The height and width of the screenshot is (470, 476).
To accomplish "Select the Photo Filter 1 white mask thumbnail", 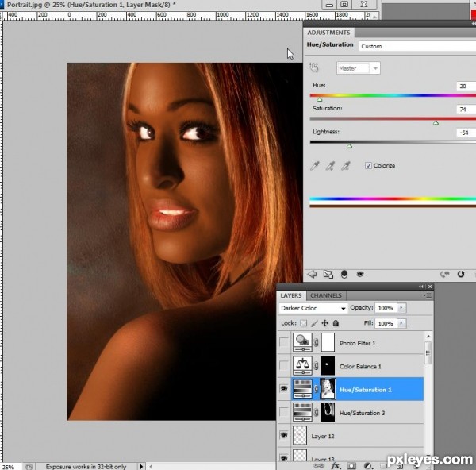I will (328, 342).
